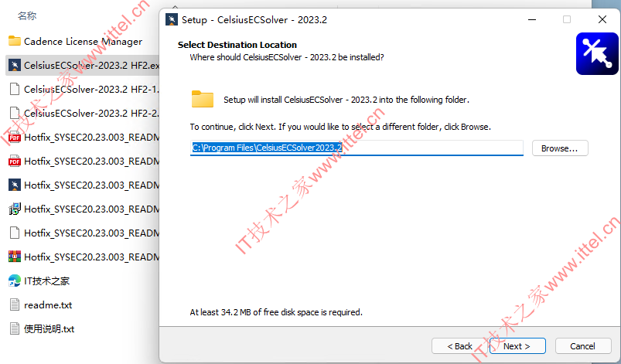Select the Hotfix README WinRAR archive icon
Screen dimensions: 621x364
point(15,257)
